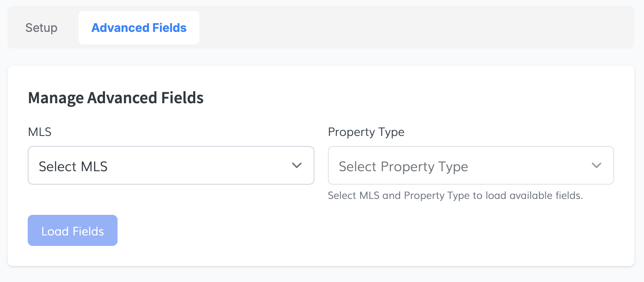Click the blank area right of Load Fields
Screen dimensions: 644x282
[336, 231]
